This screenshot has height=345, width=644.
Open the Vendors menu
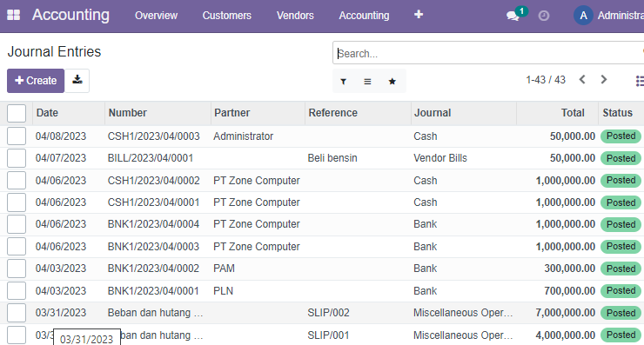(x=295, y=16)
